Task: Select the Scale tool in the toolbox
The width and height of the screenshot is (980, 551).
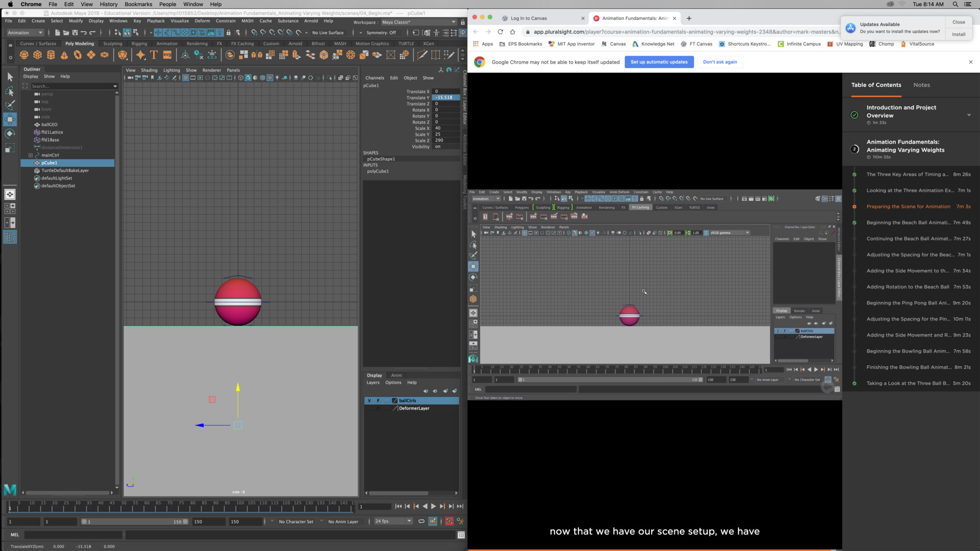Action: [9, 148]
